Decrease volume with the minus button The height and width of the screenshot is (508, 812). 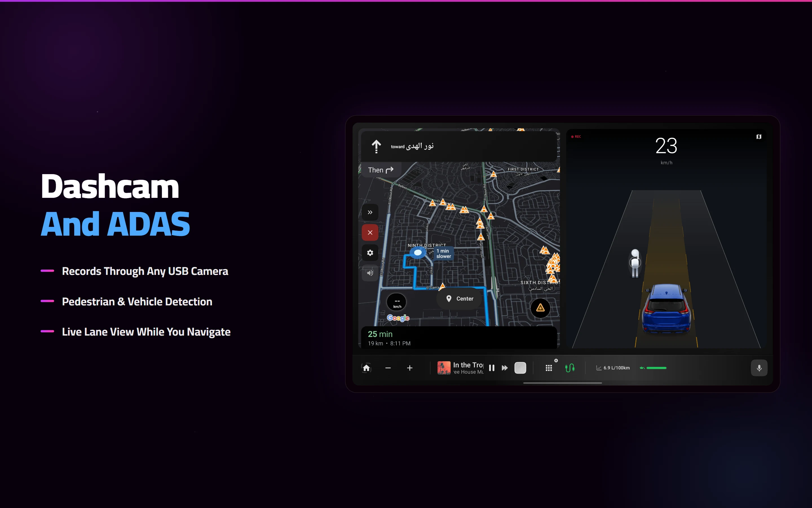pos(388,368)
